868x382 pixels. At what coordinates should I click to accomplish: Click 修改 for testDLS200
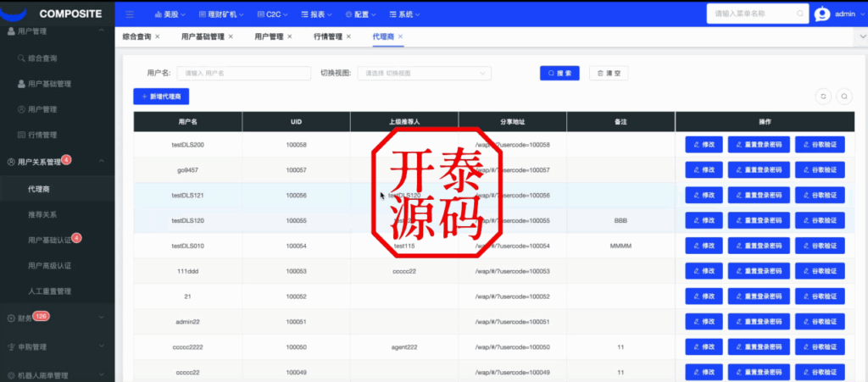pos(704,145)
